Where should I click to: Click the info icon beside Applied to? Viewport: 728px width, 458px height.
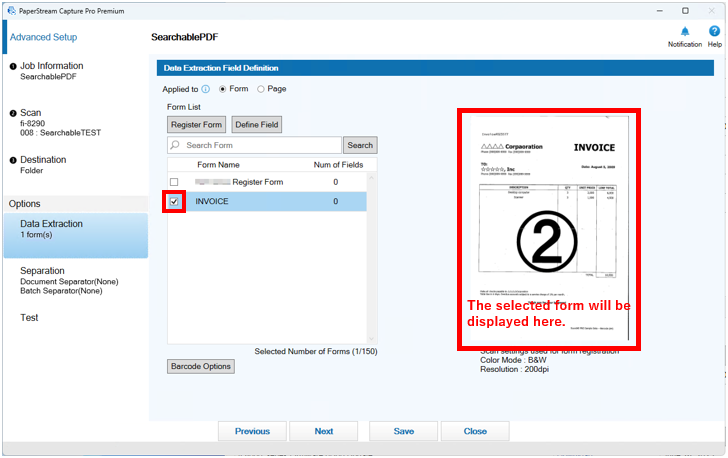tap(205, 89)
